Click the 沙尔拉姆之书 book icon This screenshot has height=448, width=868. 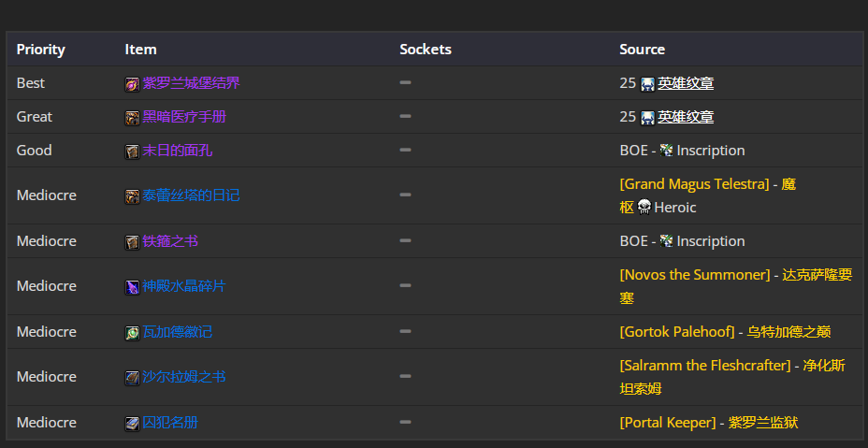pyautogui.click(x=132, y=378)
